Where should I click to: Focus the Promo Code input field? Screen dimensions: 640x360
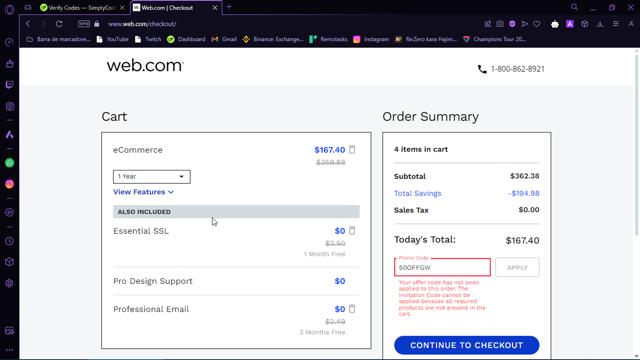point(442,267)
